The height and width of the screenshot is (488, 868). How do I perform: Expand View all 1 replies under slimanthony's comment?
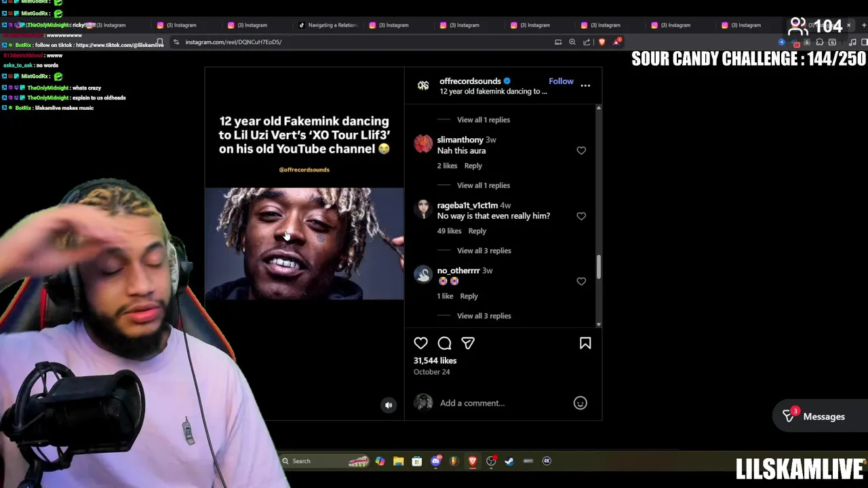point(484,186)
